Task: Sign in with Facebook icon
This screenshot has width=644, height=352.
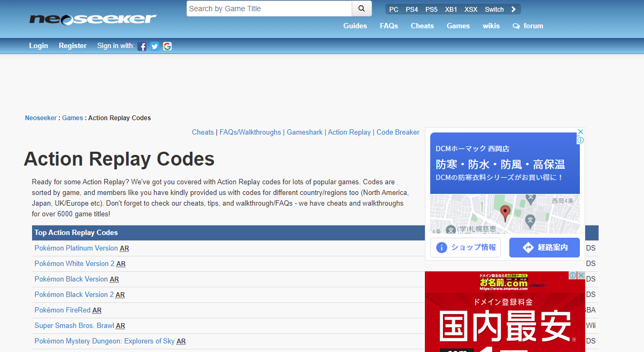Action: (142, 46)
